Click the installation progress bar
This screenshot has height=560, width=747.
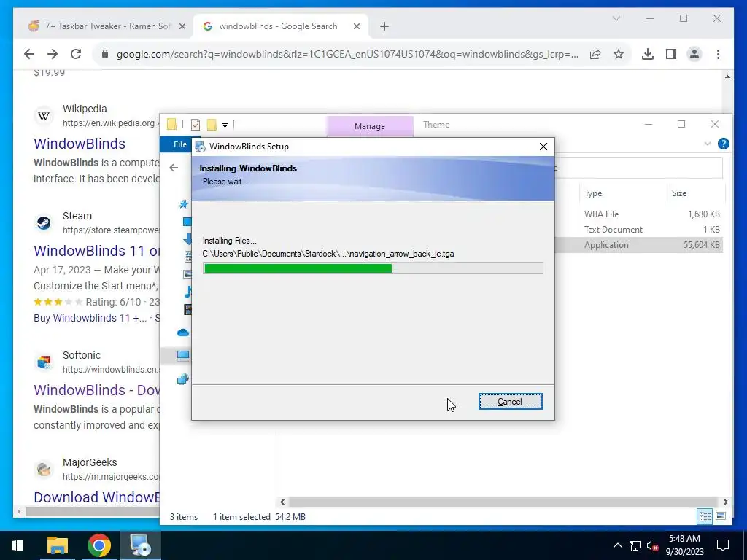coord(373,268)
